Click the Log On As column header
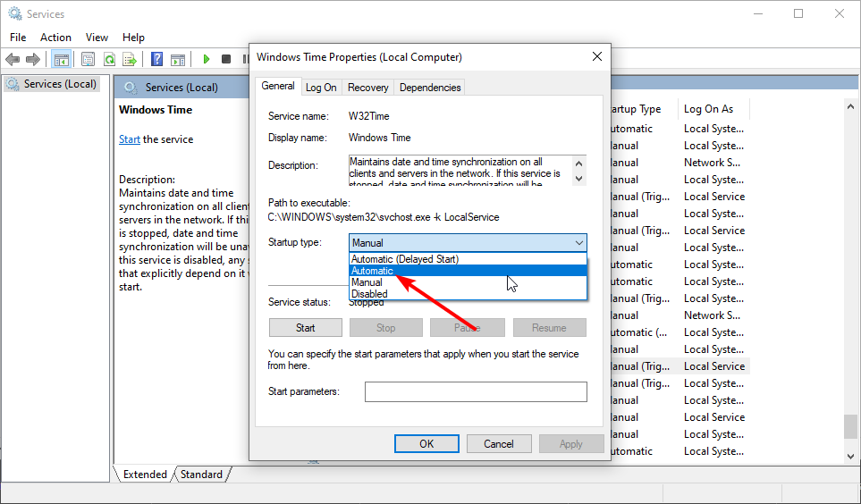This screenshot has height=504, width=861. click(713, 109)
